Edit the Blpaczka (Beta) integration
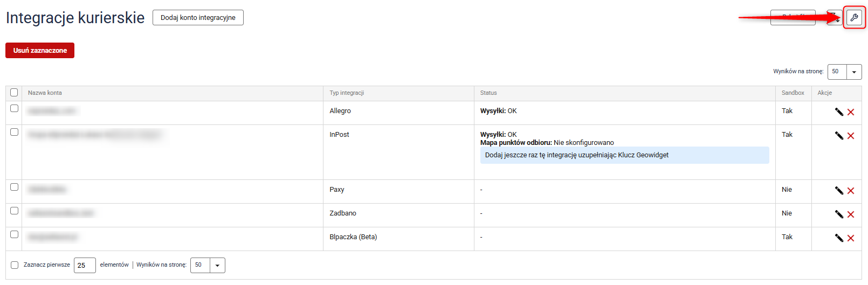Viewport: 868px width, 285px height. [x=839, y=238]
